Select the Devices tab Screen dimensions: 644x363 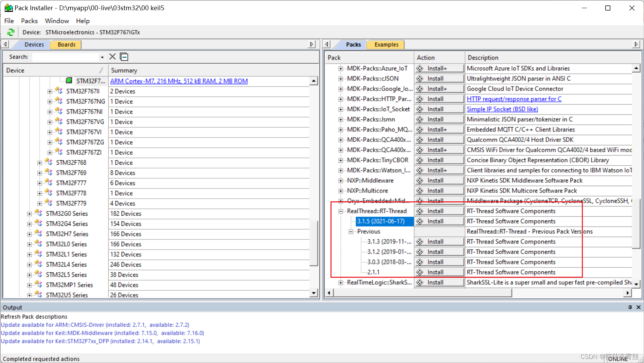click(x=34, y=44)
